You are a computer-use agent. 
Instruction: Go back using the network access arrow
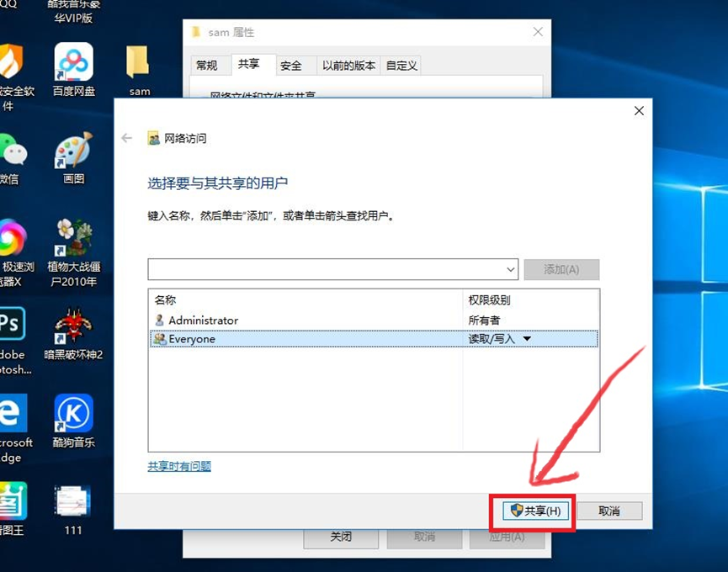[127, 138]
